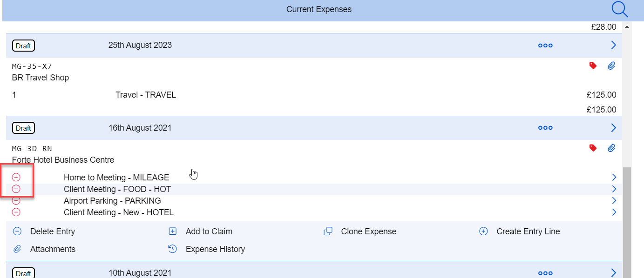This screenshot has height=278, width=644.
Task: Open Client Meeting - New - HOTEL line chevron
Action: (x=614, y=212)
